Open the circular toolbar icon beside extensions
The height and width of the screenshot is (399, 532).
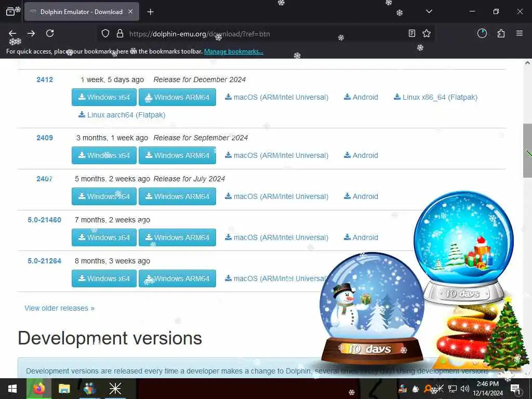tap(482, 33)
